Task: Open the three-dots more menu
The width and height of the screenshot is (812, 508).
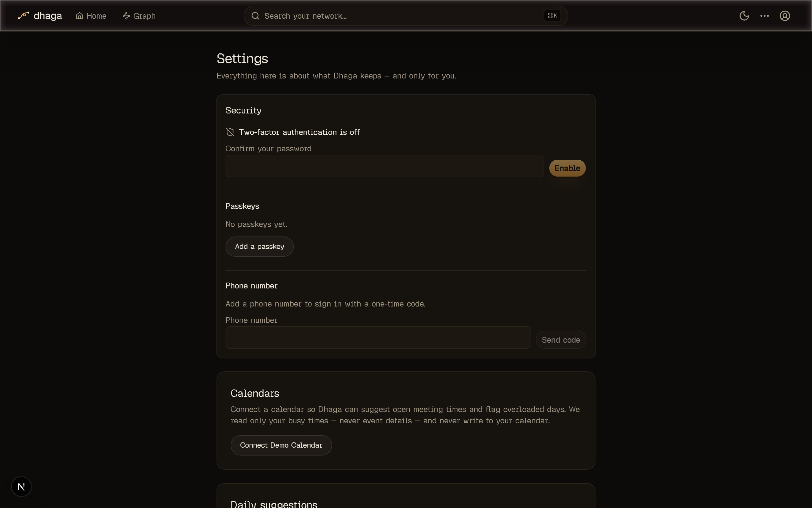Action: coord(764,16)
